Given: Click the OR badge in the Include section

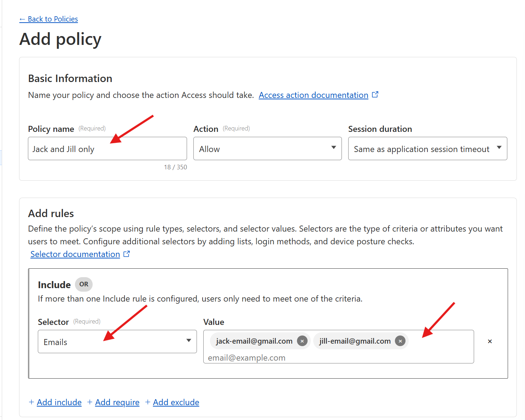Looking at the screenshot, I should (x=84, y=284).
